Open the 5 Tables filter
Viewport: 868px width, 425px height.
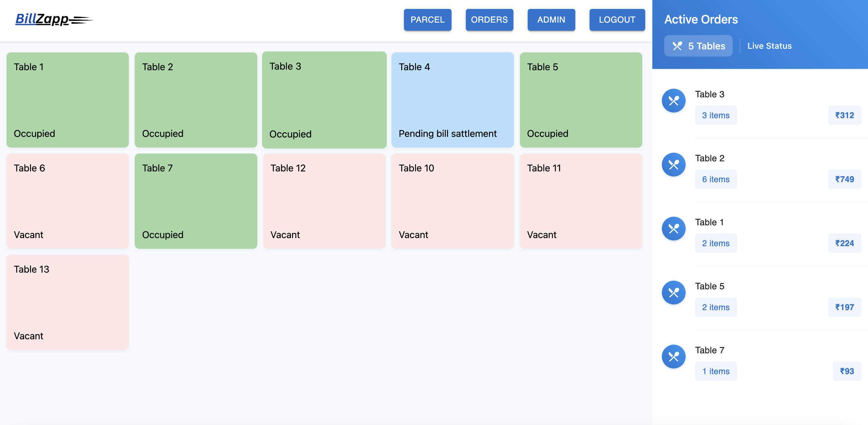(x=698, y=46)
